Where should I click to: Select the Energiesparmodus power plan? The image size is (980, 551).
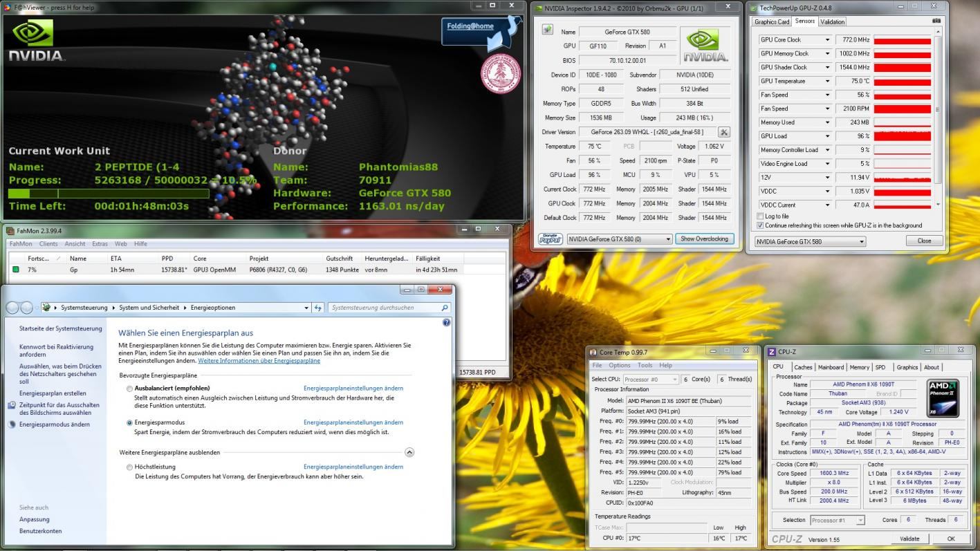[129, 422]
